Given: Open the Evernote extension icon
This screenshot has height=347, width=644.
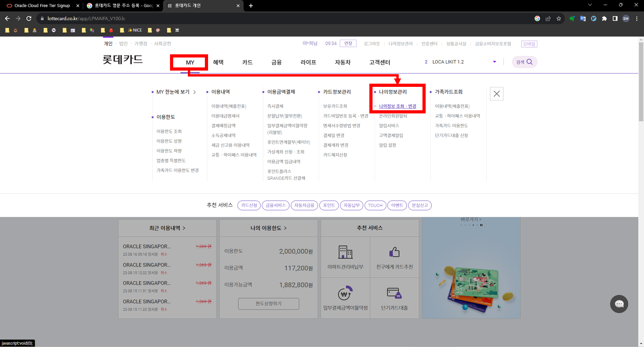Looking at the screenshot, I should point(572,18).
